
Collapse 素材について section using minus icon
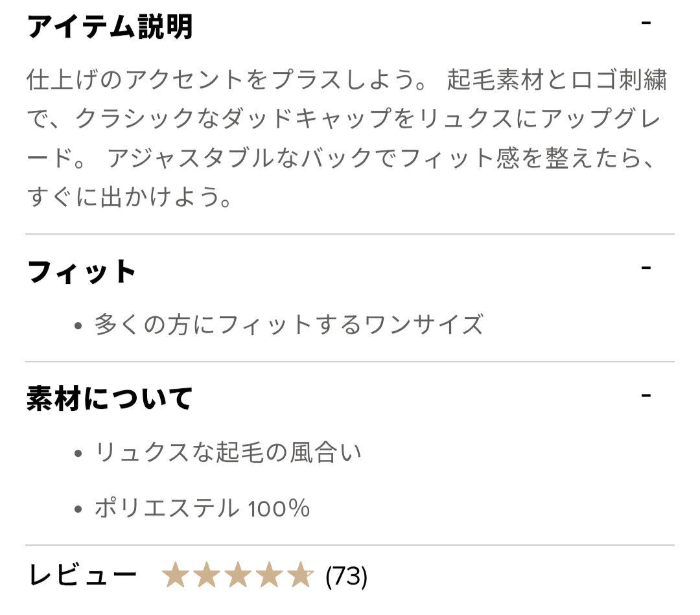[x=646, y=395]
